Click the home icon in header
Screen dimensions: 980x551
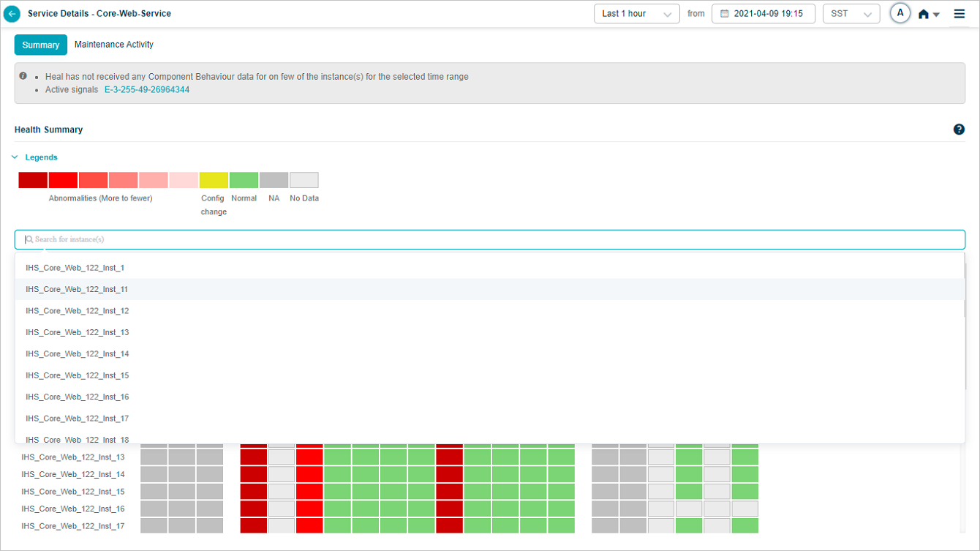[x=924, y=14]
